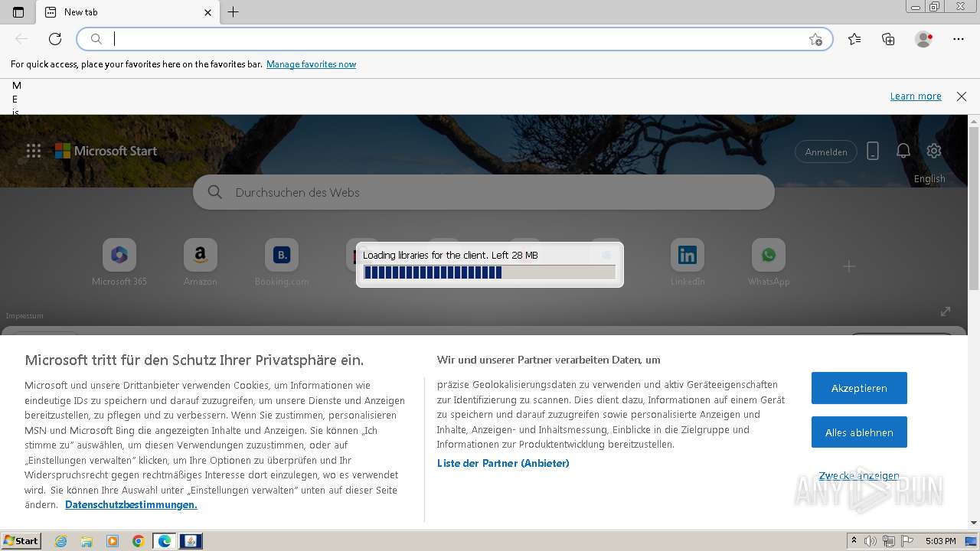The width and height of the screenshot is (980, 551).
Task: Open the Microsoft 365 shortcut
Action: coord(119,262)
